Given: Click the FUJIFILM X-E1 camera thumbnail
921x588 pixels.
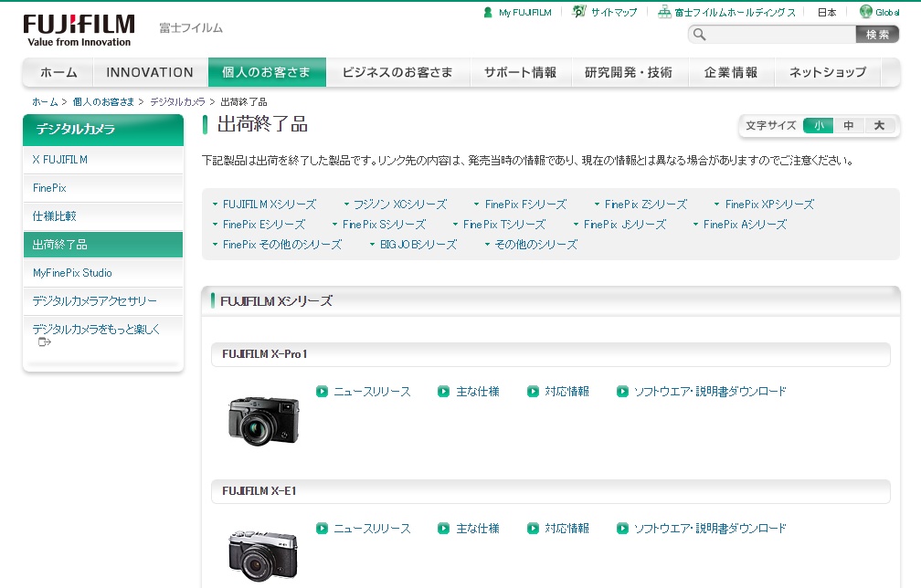Looking at the screenshot, I should (x=263, y=554).
